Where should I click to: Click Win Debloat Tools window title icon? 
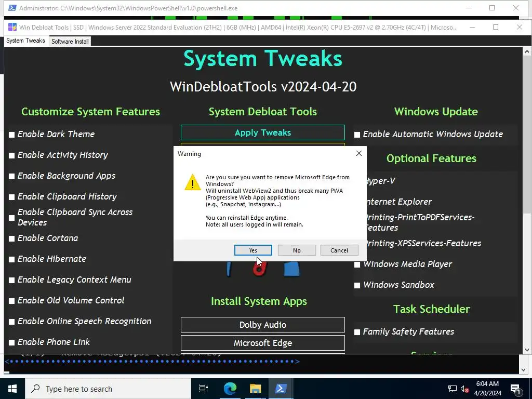click(12, 27)
